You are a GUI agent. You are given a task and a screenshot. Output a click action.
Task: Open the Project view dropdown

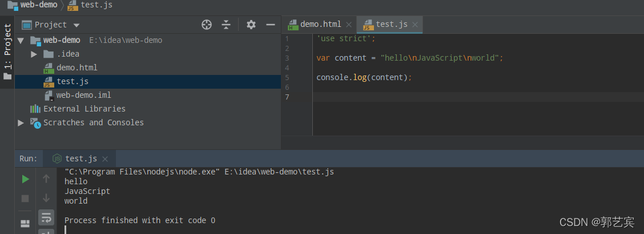(77, 25)
